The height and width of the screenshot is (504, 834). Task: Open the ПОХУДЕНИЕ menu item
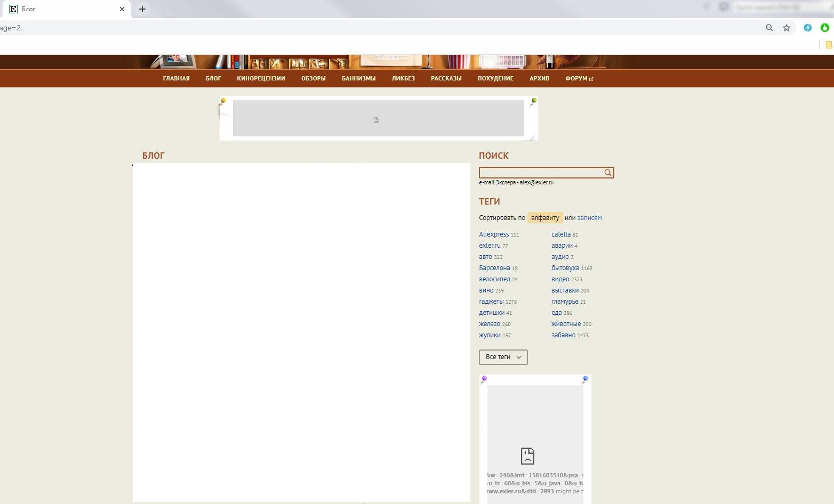click(x=495, y=78)
